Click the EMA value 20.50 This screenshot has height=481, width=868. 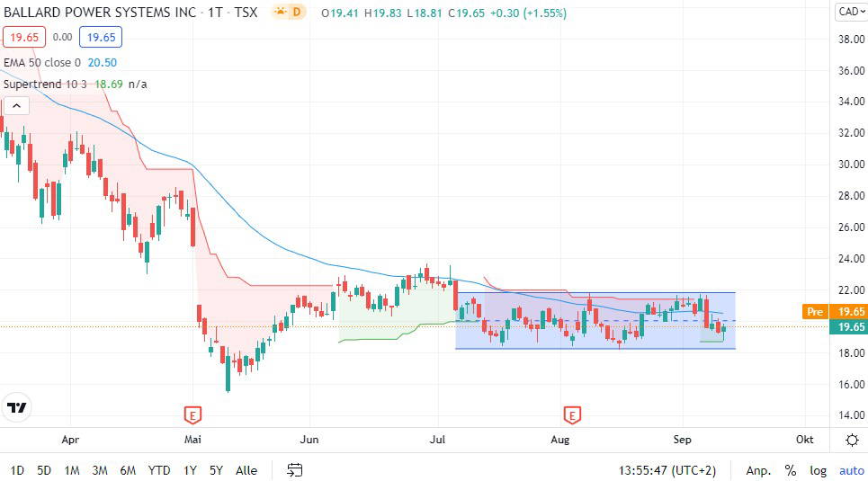click(x=103, y=63)
